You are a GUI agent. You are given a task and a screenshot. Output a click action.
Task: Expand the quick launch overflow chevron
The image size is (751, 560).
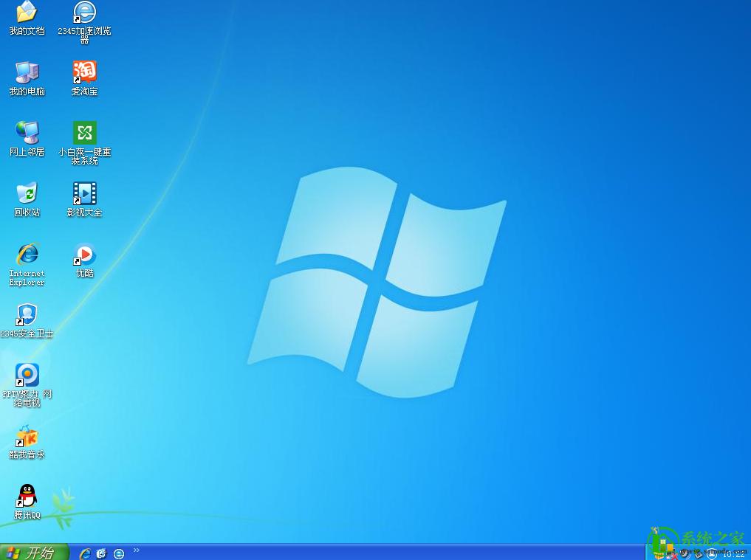click(137, 550)
